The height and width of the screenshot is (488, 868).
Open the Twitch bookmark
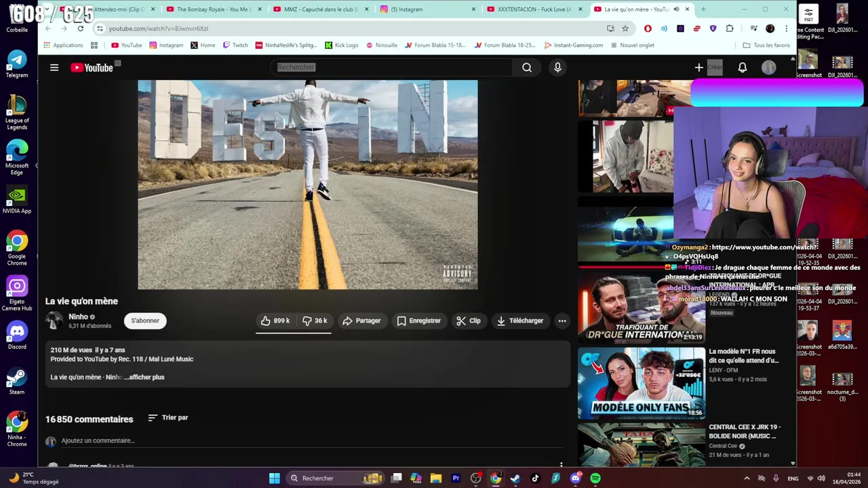pos(235,45)
